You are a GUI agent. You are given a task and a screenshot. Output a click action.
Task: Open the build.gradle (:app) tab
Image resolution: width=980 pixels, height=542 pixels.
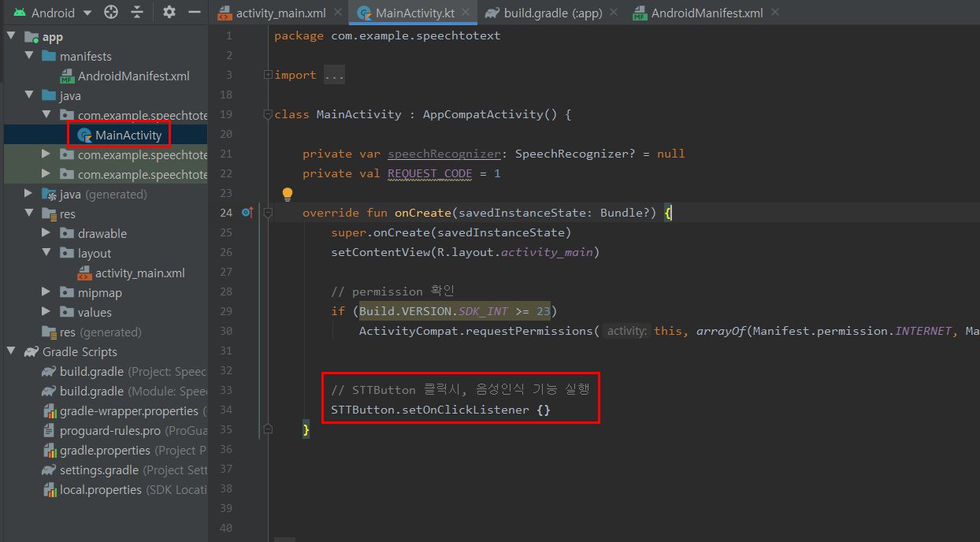[555, 13]
